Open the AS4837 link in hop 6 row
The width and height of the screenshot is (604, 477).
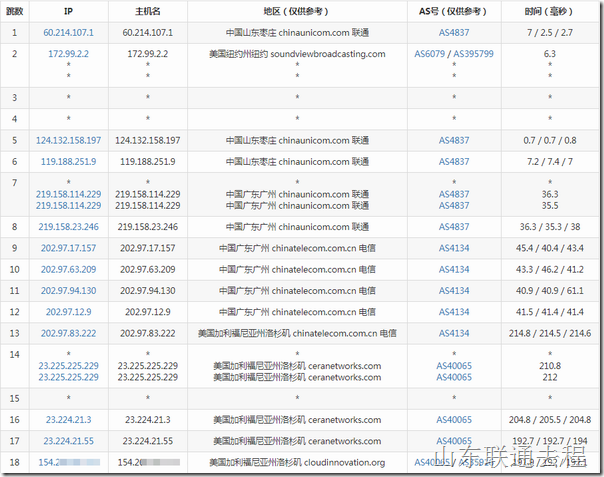[x=454, y=162]
